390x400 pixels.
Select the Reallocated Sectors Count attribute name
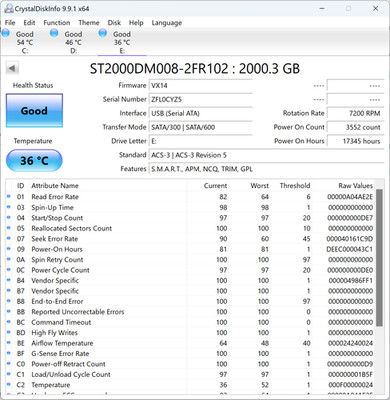point(72,228)
